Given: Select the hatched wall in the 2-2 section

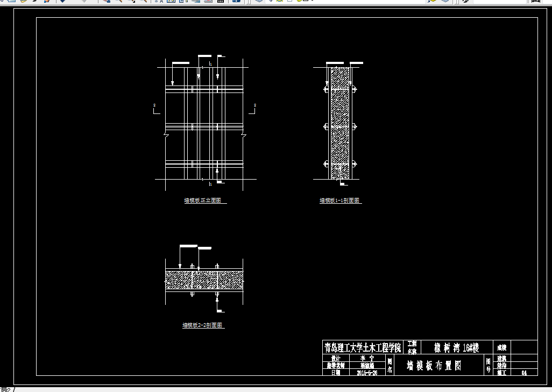Looking at the screenshot, I should 204,281.
